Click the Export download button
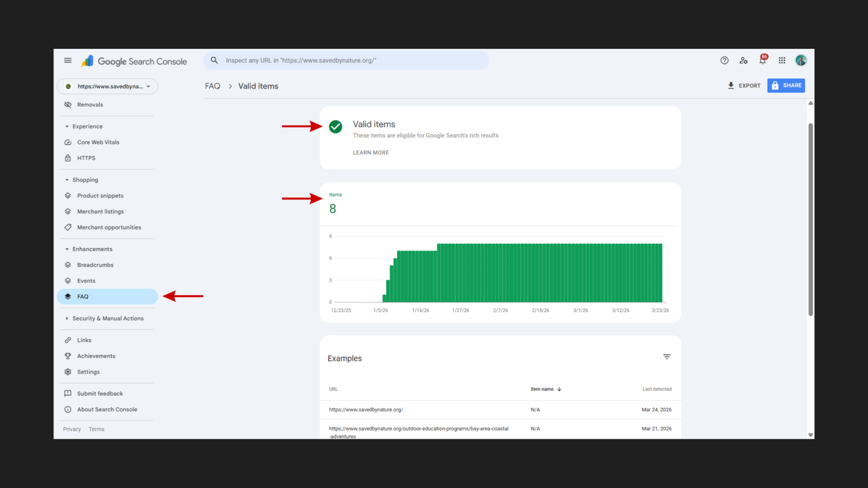The image size is (868, 488). point(744,86)
